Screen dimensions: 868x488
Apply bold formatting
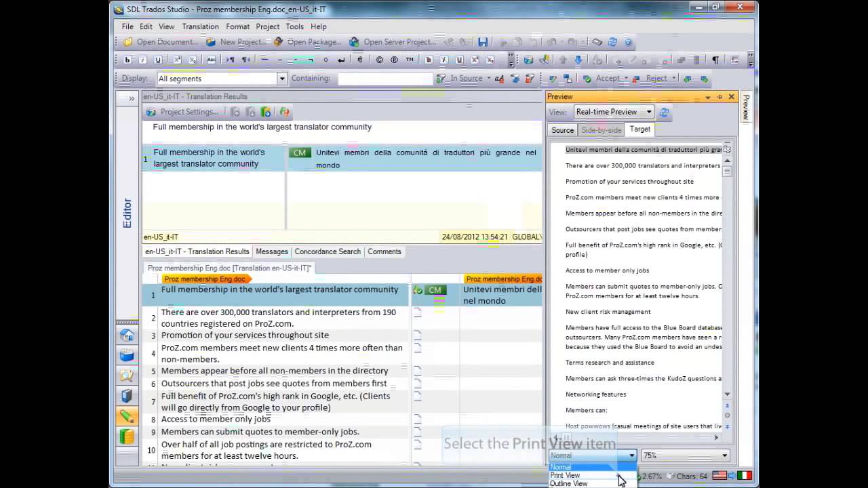point(127,60)
